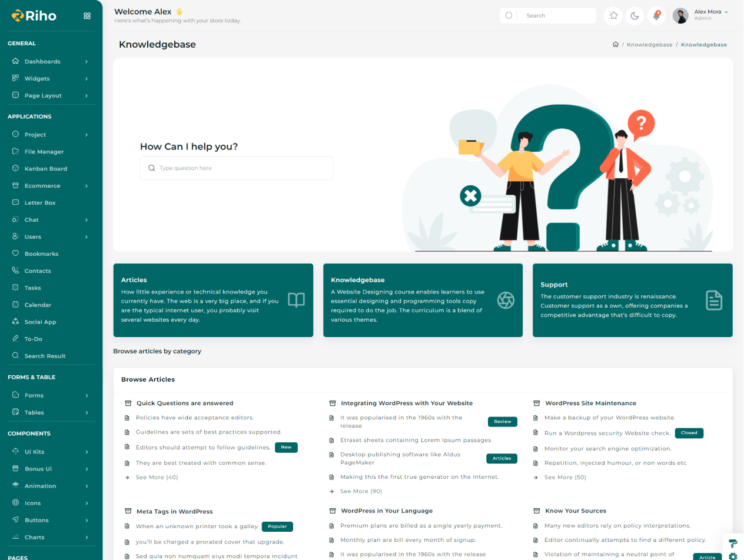
Task: Click the bookmark star icon in header
Action: pyautogui.click(x=613, y=16)
